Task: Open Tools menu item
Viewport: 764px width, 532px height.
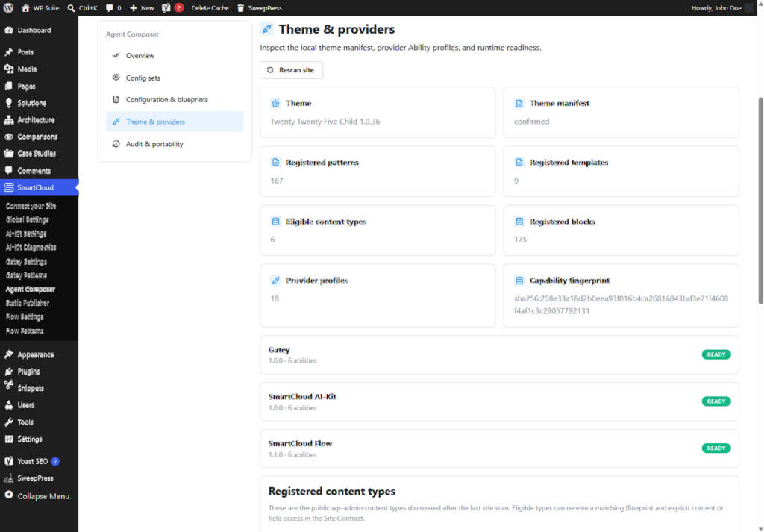Action: pyautogui.click(x=39, y=422)
